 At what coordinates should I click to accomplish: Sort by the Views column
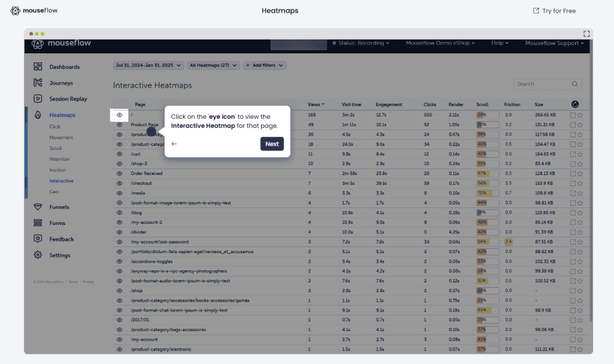click(316, 104)
